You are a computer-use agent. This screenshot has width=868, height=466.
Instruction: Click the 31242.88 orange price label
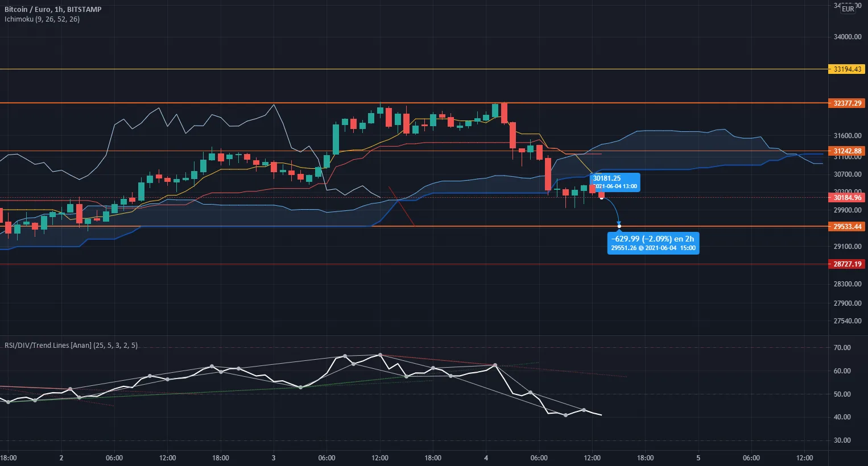846,151
